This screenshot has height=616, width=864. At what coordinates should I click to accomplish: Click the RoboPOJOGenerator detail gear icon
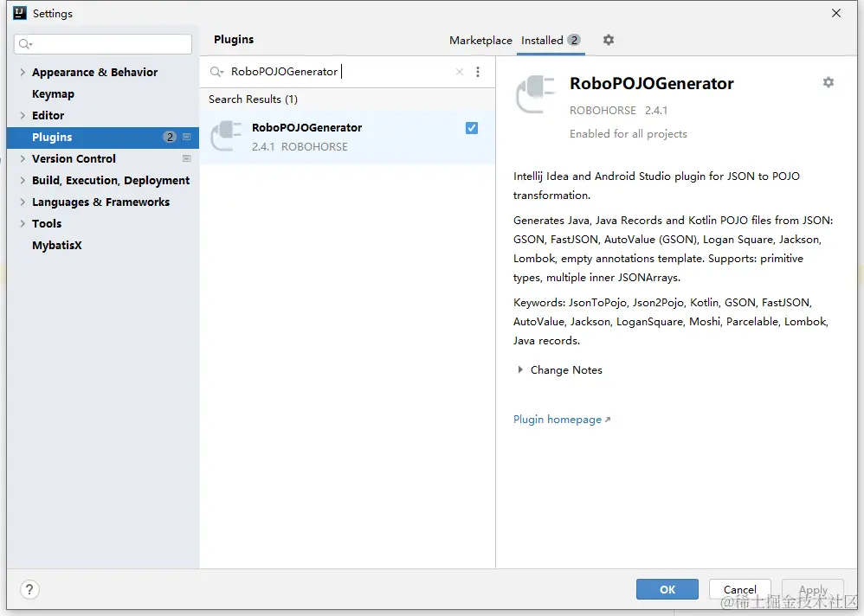click(x=829, y=82)
